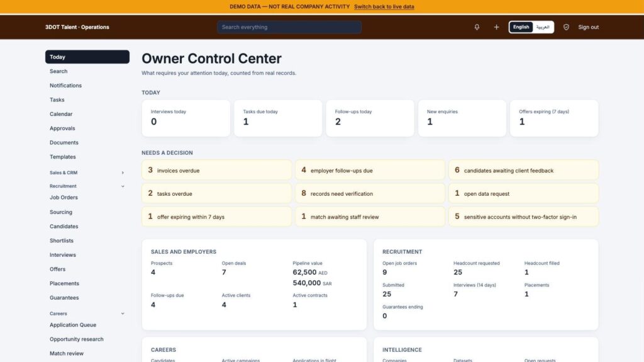Open Guarantees in the sidebar
Screen dimensions: 644x362
click(87, 297)
